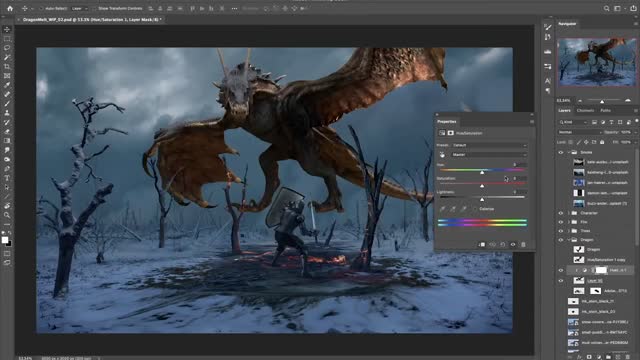Hide the Layer 50 layer
The image size is (640, 360).
point(560,281)
